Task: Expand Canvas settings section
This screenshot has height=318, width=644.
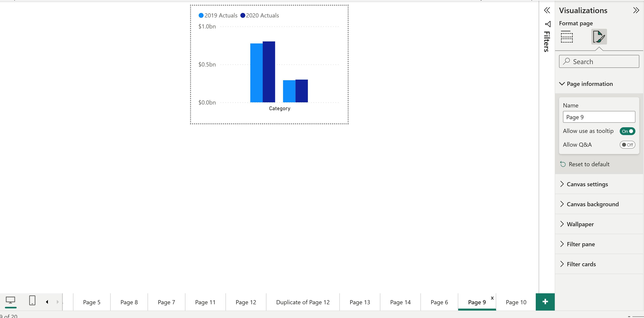Action: click(587, 184)
